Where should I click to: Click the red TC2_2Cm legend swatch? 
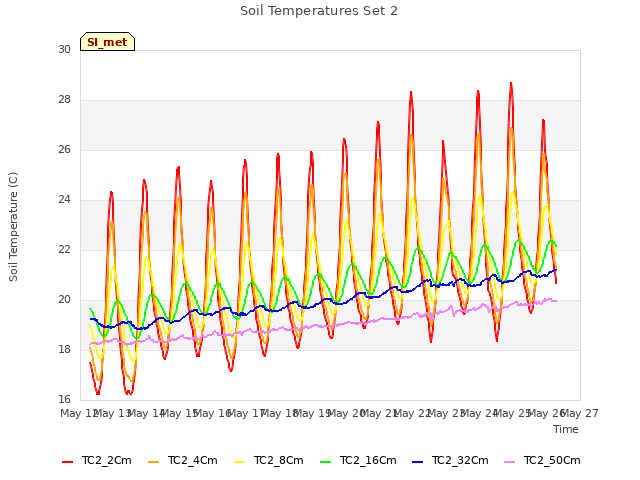[67, 462]
